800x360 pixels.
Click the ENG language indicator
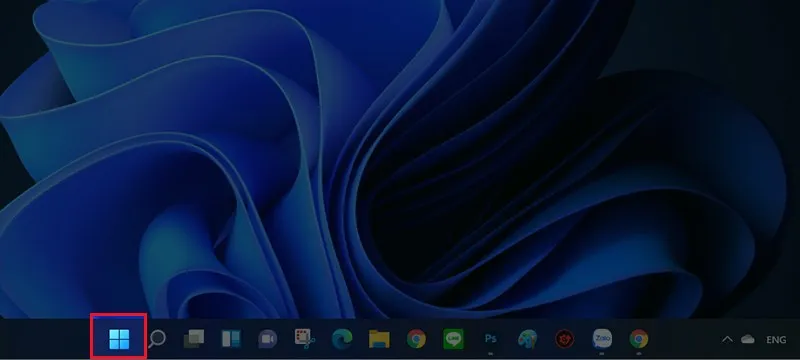776,340
